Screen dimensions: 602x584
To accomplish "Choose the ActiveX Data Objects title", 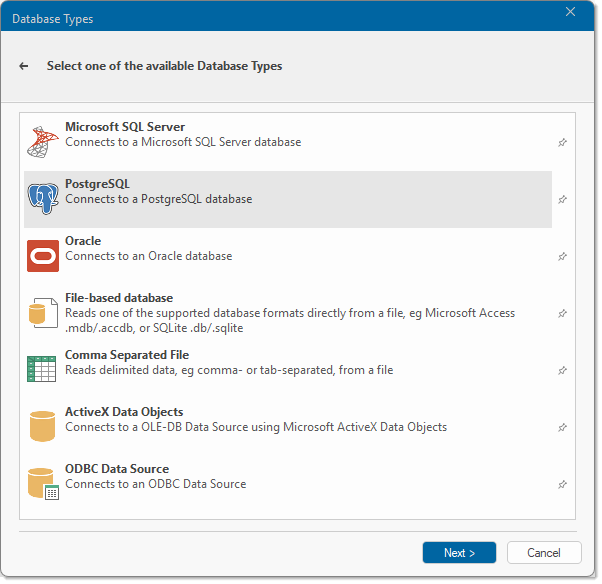I will click(124, 412).
